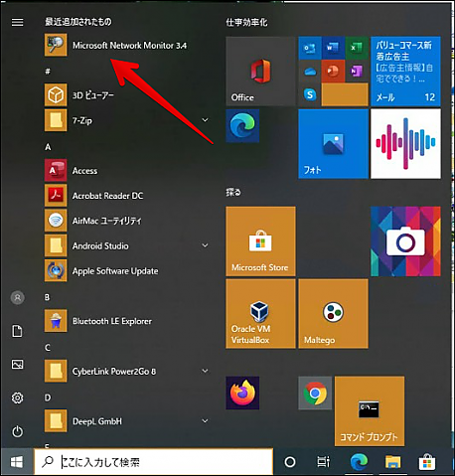
Task: Launch Oracle VM VirtualBox tile
Action: pos(260,314)
